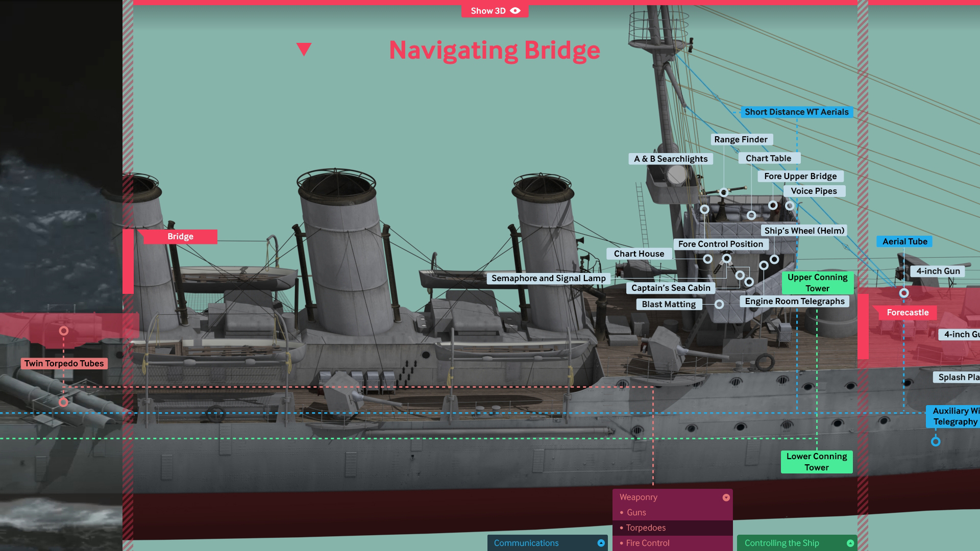Click the Auxiliary Wireless Telegraphy hotspot circle
This screenshot has width=980, height=551.
click(936, 442)
